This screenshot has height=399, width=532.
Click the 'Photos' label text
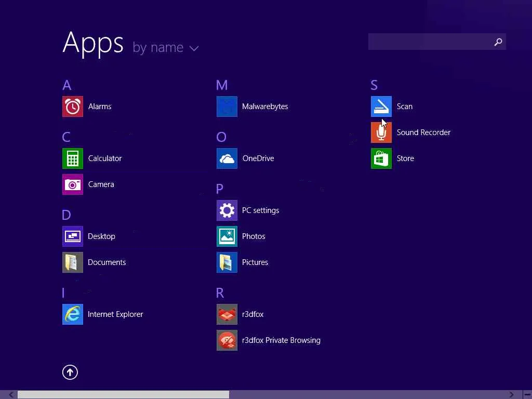[254, 236]
